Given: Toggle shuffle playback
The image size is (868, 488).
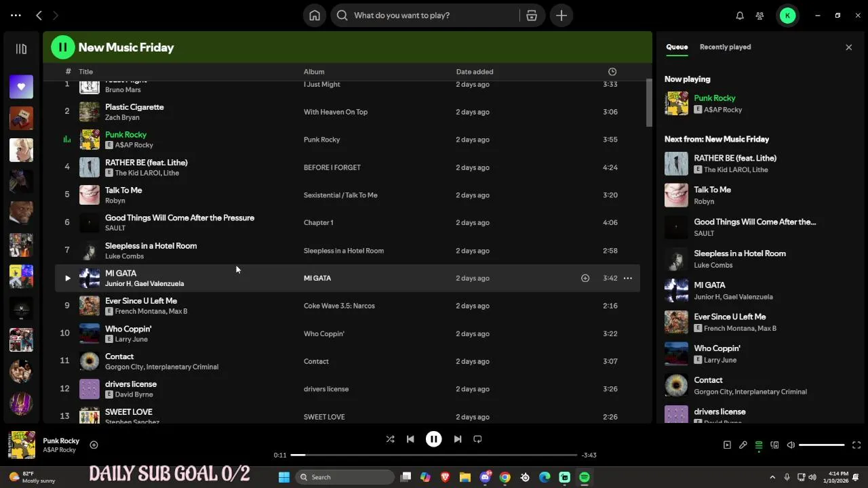Looking at the screenshot, I should point(390,439).
